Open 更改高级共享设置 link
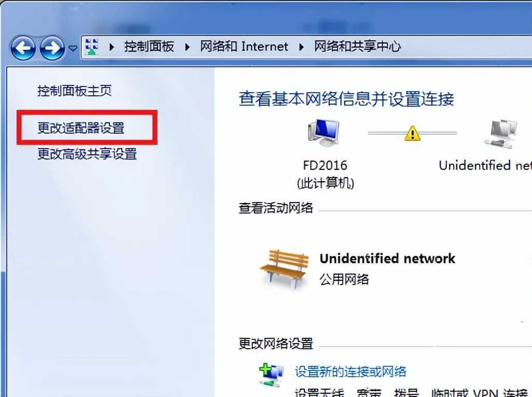 [87, 154]
